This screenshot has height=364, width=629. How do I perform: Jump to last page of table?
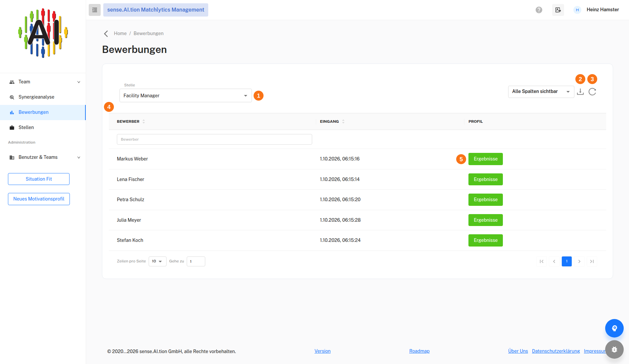pyautogui.click(x=592, y=261)
